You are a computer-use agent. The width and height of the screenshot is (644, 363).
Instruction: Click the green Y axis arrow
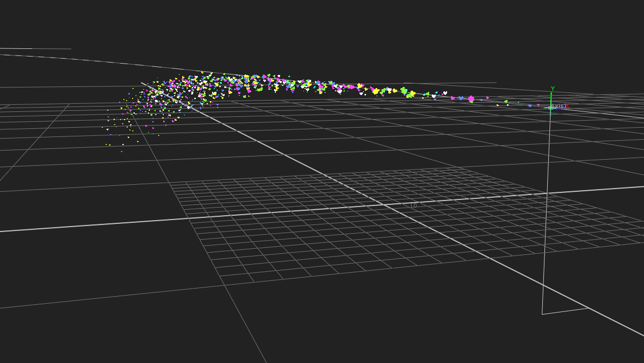point(551,99)
